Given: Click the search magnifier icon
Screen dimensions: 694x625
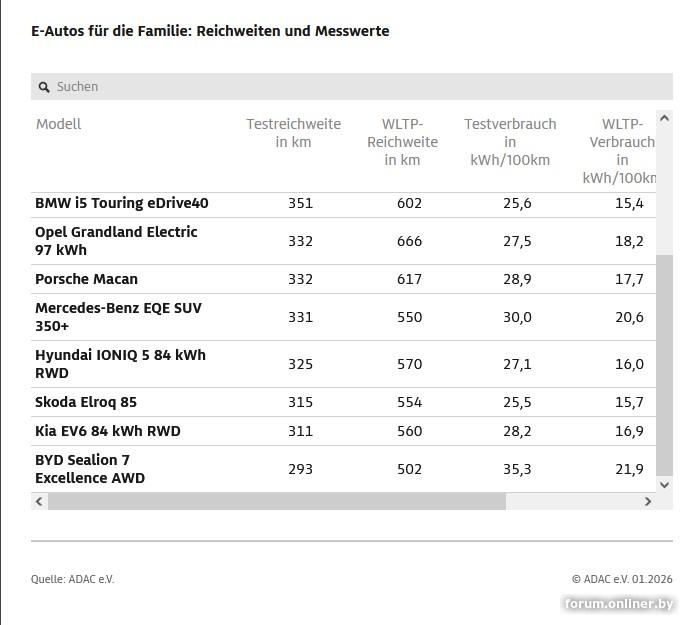Looking at the screenshot, I should (x=44, y=87).
